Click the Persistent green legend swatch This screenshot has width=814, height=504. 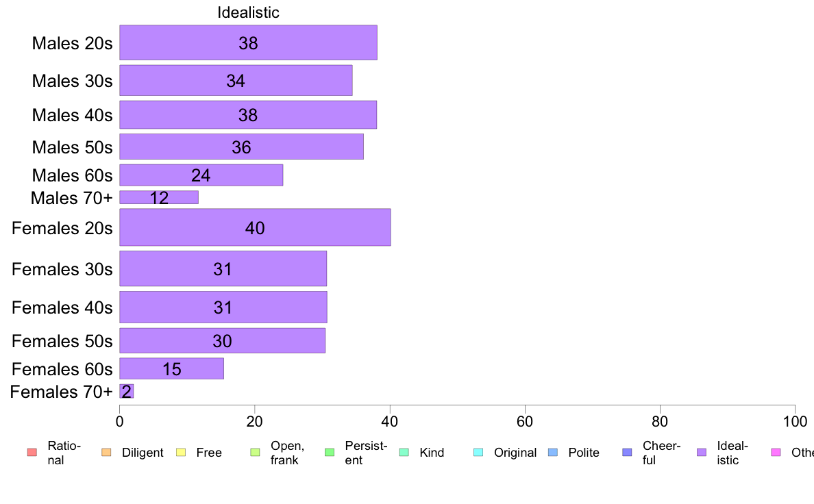330,453
